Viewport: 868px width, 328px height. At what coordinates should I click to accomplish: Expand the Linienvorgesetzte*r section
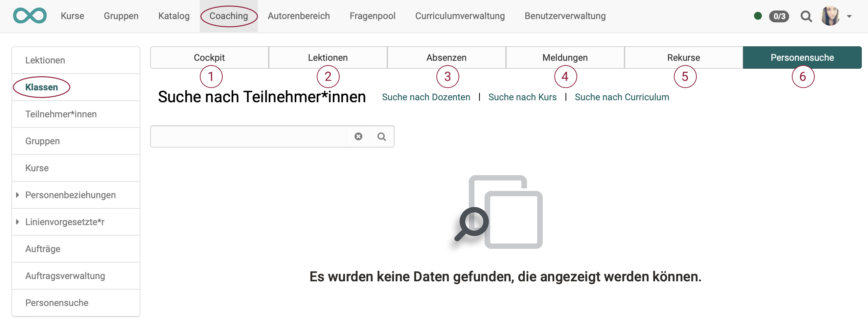click(17, 222)
